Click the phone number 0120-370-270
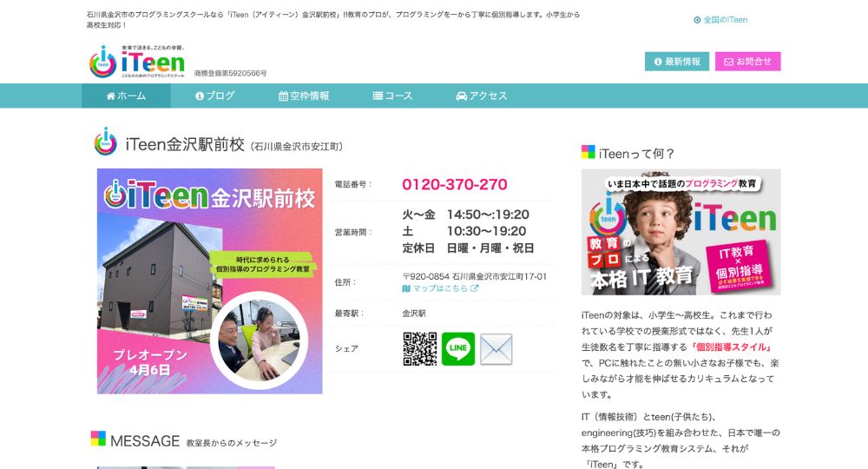868x469 pixels. click(455, 184)
